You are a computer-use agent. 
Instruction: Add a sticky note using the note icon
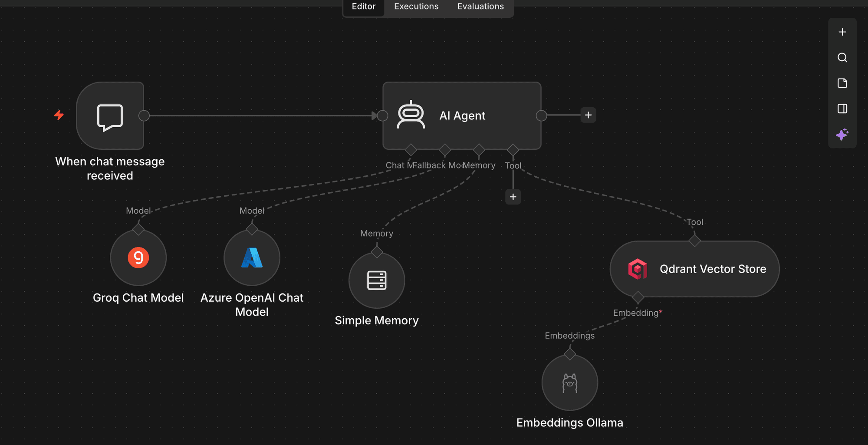[842, 83]
